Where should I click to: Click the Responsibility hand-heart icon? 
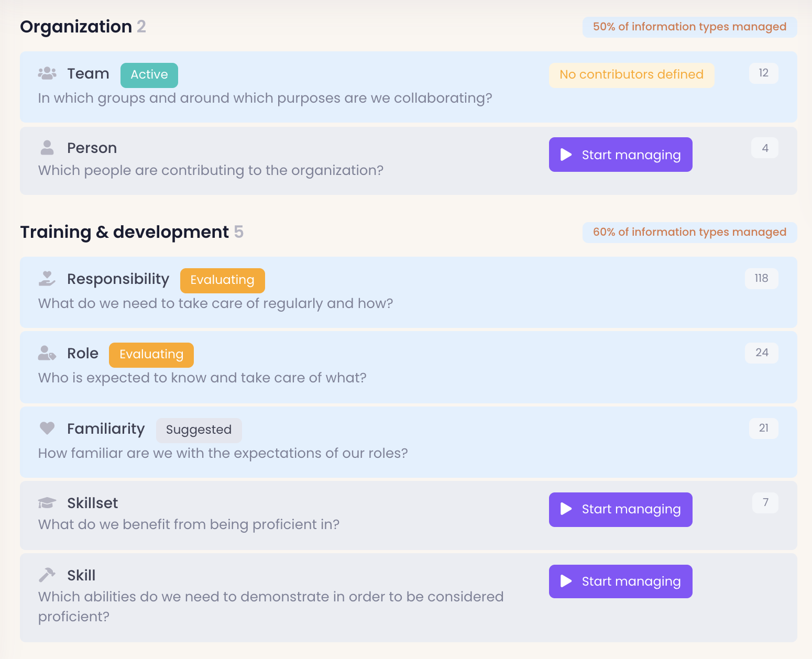[47, 279]
